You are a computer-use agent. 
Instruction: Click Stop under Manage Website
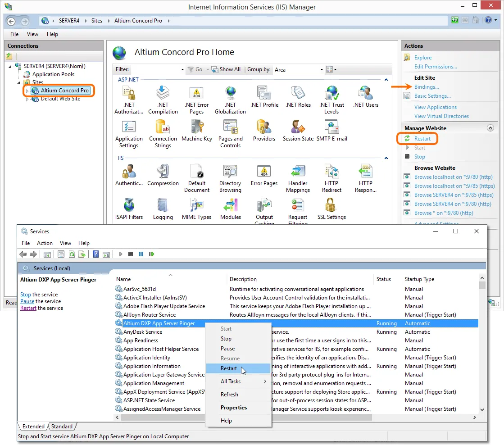coord(419,157)
